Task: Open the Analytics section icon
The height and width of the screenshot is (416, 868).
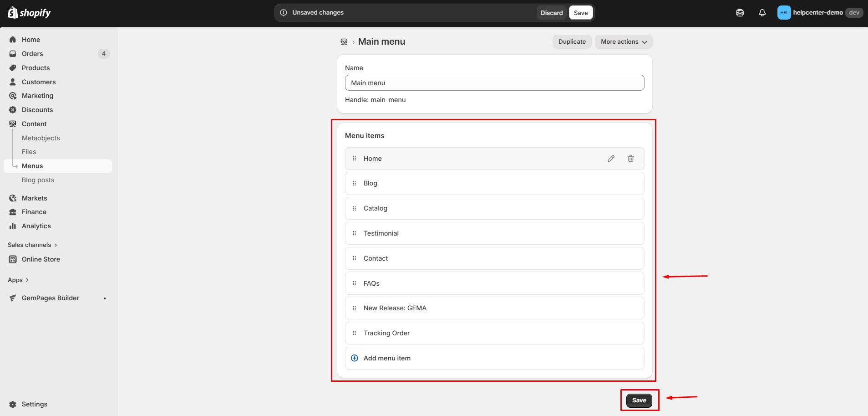Action: 13,226
